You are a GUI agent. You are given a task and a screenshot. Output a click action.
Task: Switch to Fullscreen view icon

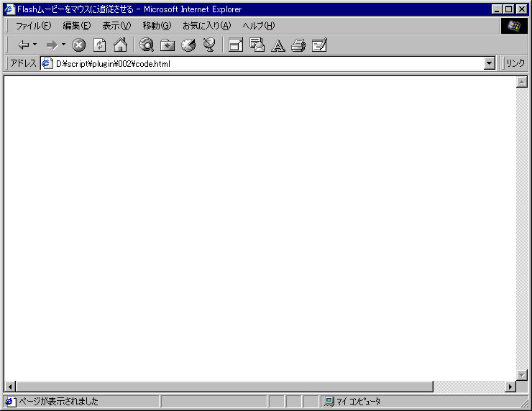[x=236, y=45]
